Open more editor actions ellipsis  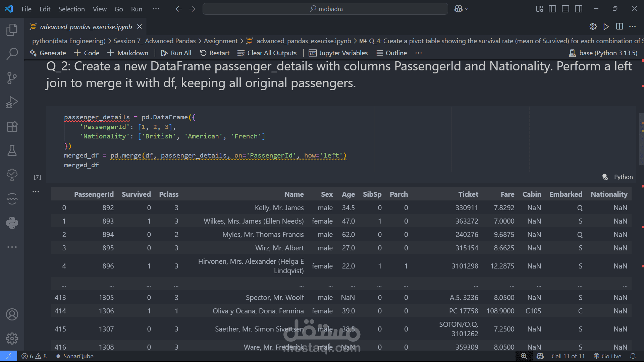(633, 26)
